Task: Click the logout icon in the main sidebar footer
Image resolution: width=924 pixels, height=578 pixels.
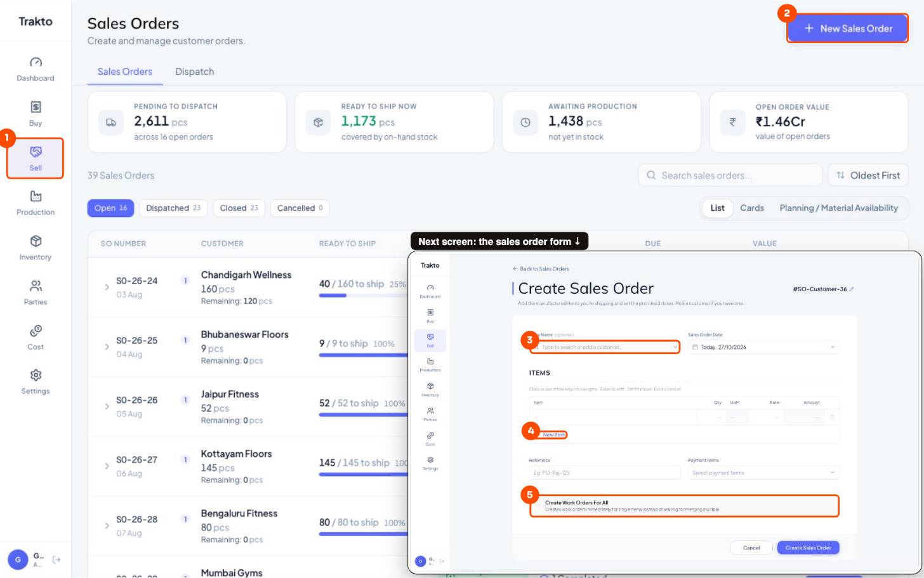Action: (56, 560)
